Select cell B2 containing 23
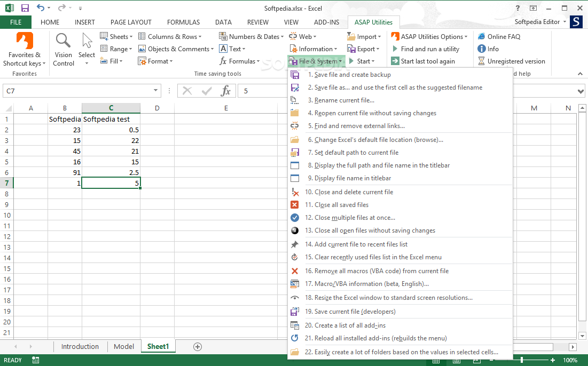The image size is (588, 366). (x=65, y=130)
